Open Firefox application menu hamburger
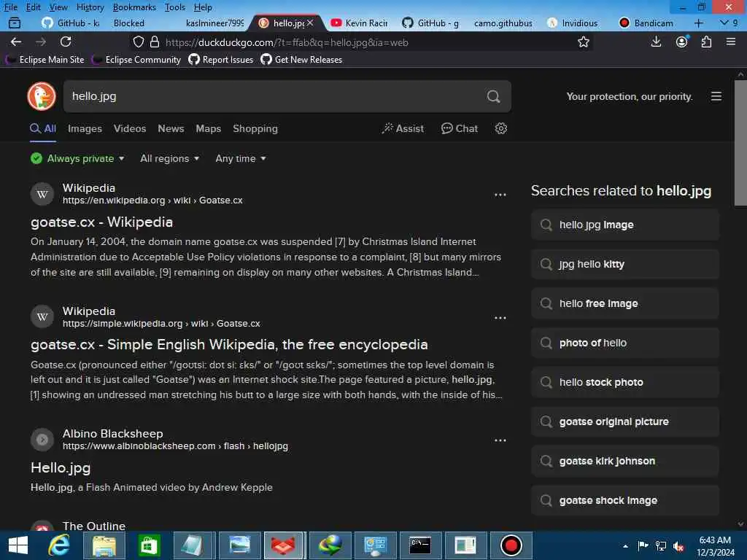Screen dimensions: 747x560 [x=731, y=42]
